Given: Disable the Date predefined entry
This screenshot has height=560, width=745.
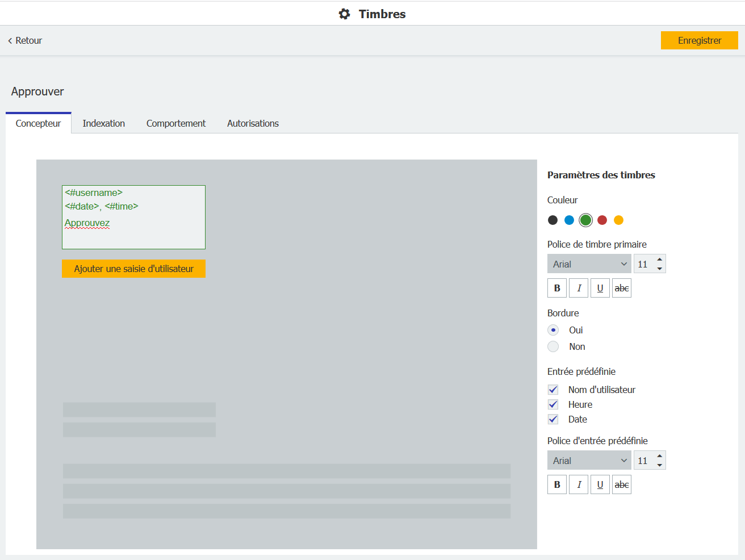Looking at the screenshot, I should tap(553, 419).
